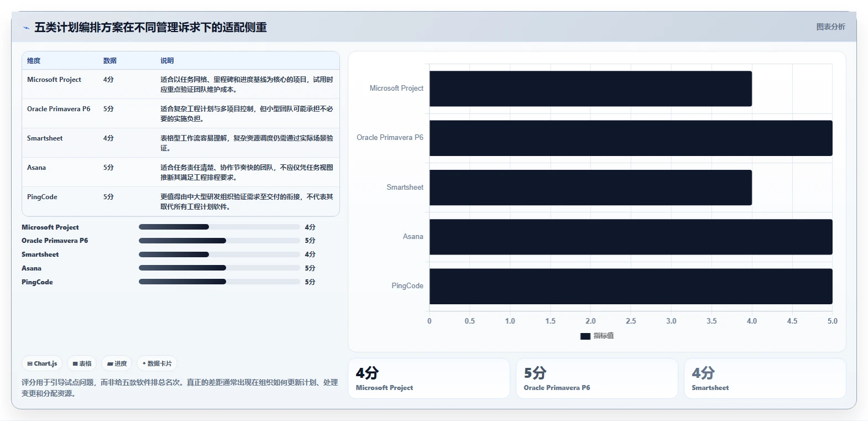
Task: Click the footnote starting with 评分用于引导试点问题
Action: click(x=180, y=388)
